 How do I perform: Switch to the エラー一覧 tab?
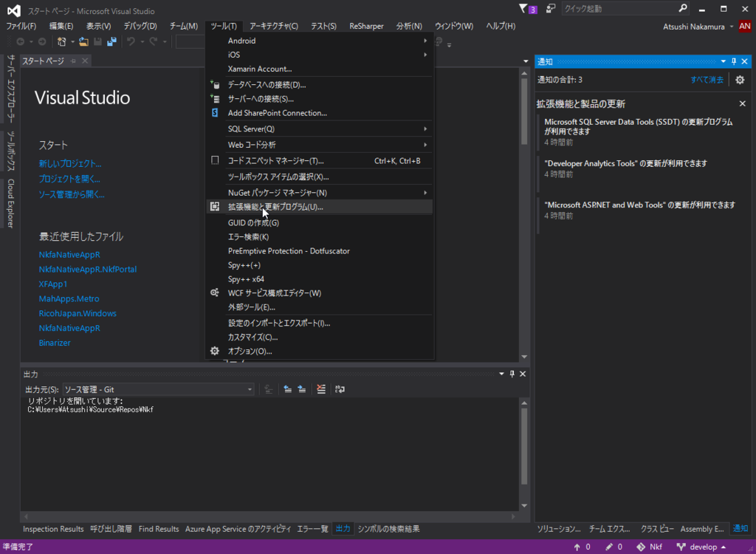click(x=312, y=529)
